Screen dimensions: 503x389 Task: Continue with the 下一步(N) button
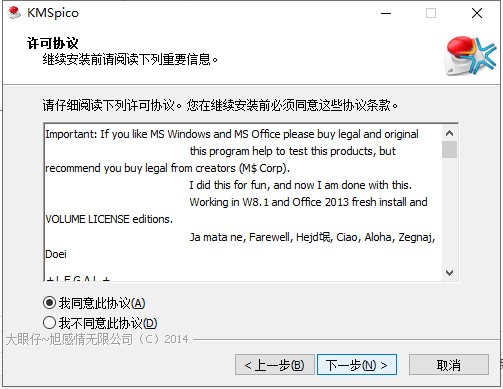(x=357, y=365)
